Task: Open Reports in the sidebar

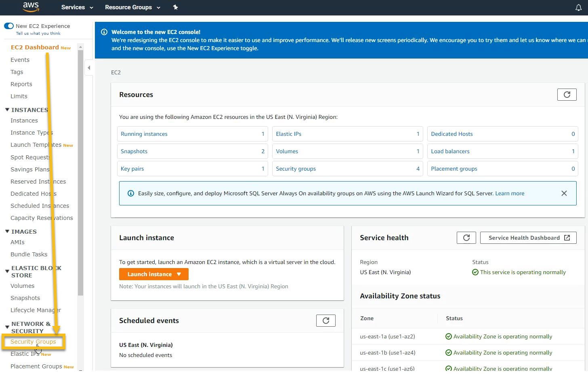Action: coord(21,84)
